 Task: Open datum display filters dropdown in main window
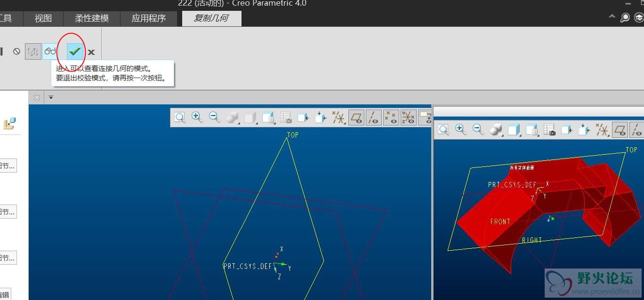[x=338, y=118]
